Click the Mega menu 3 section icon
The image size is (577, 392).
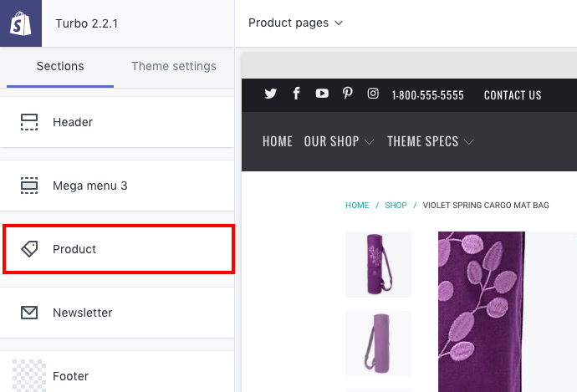(30, 186)
